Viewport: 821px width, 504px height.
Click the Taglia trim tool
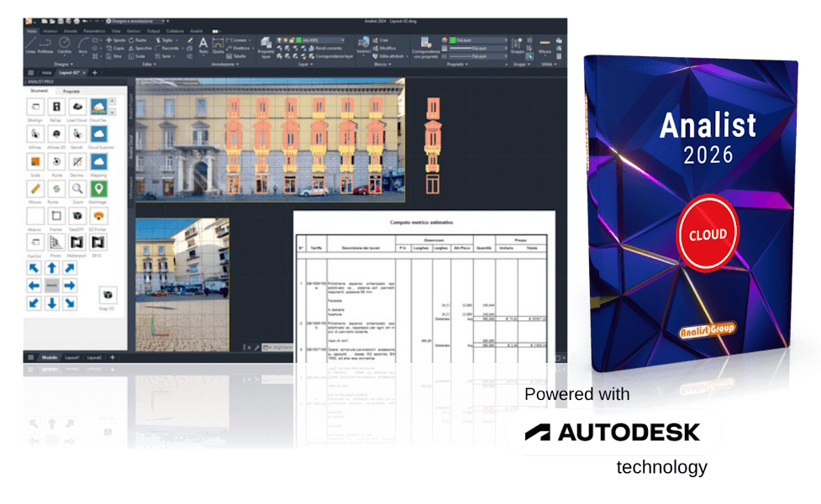[x=164, y=40]
